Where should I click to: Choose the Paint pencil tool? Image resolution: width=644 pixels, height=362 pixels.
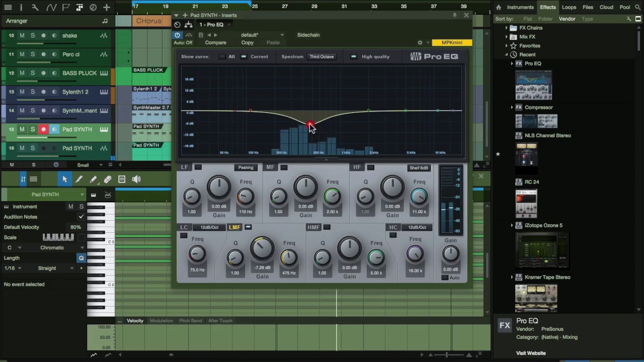coord(93,179)
